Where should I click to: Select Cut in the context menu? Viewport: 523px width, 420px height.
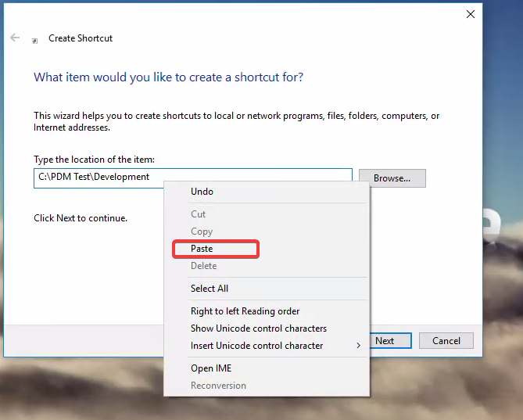(x=267, y=214)
